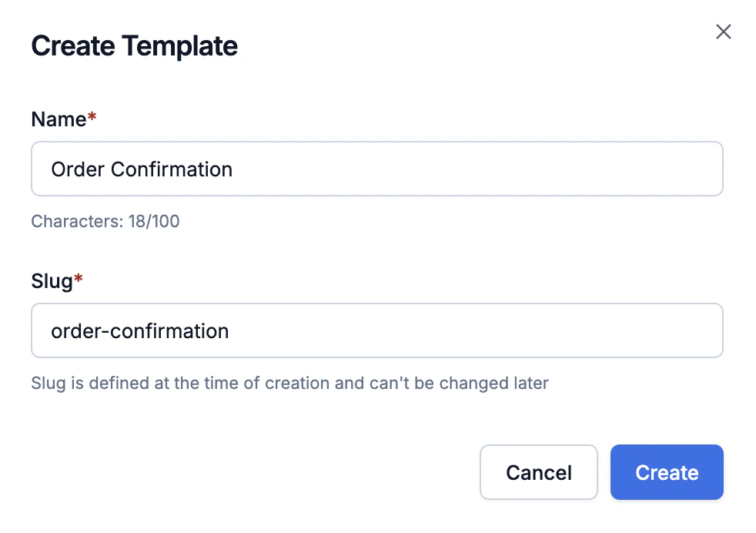The width and height of the screenshot is (756, 533).
Task: Click the red asterisk beside Name
Action: pyautogui.click(x=92, y=118)
